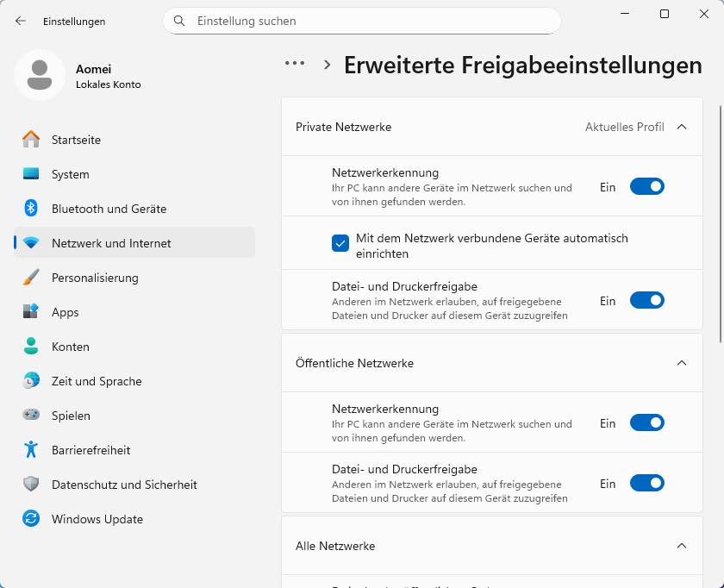Collapse the Private Netzwerke section
The image size is (724, 588).
[682, 127]
